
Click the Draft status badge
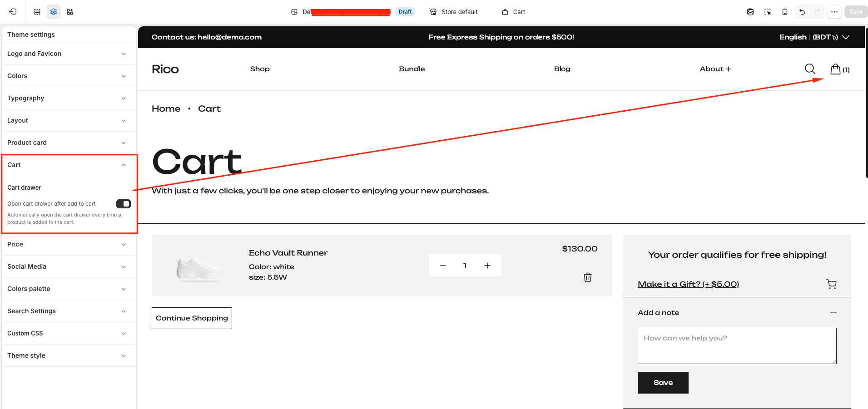[405, 12]
